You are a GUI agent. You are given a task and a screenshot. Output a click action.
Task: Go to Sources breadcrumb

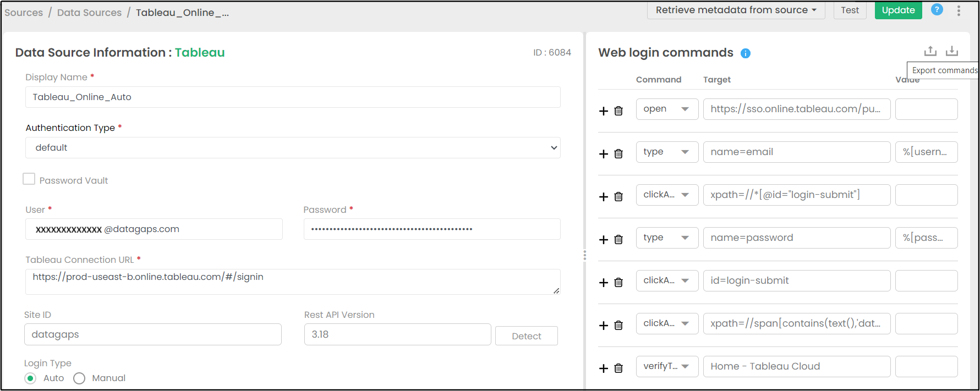(x=24, y=13)
